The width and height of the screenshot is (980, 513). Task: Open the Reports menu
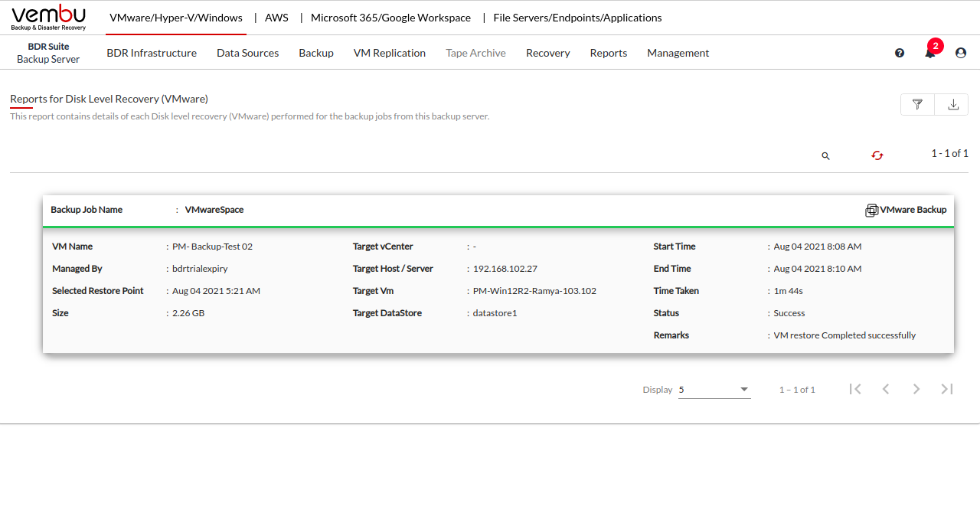(x=609, y=53)
